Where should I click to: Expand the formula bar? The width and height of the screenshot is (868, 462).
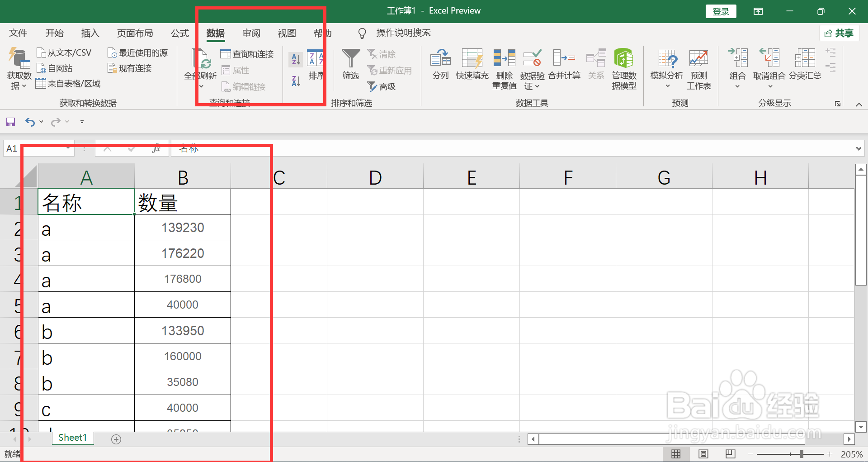(x=858, y=148)
